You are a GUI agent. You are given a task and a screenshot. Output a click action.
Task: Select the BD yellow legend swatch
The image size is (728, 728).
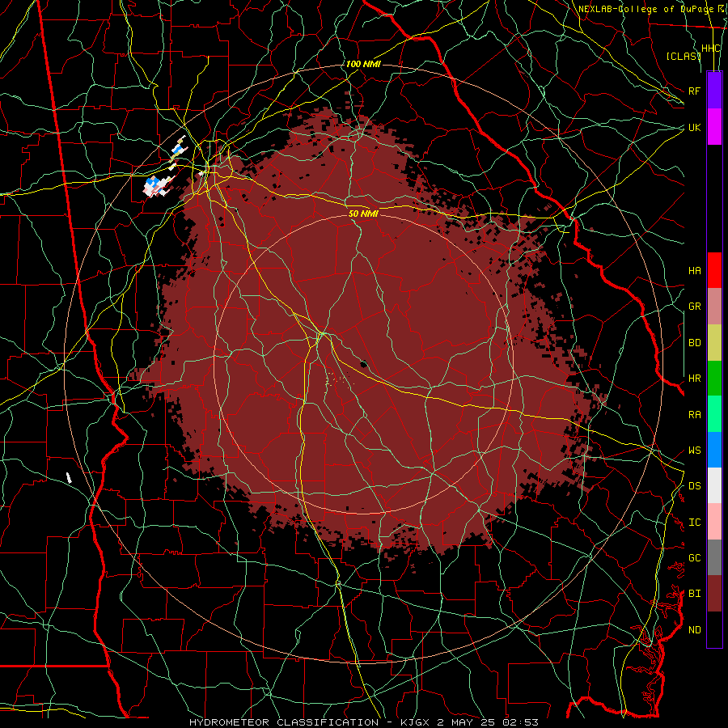[x=714, y=343]
